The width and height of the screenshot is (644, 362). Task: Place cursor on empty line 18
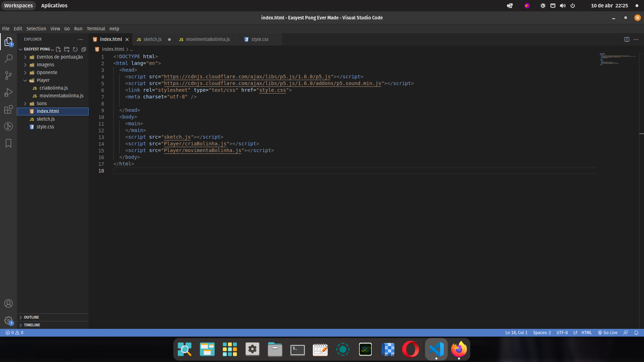click(355, 171)
